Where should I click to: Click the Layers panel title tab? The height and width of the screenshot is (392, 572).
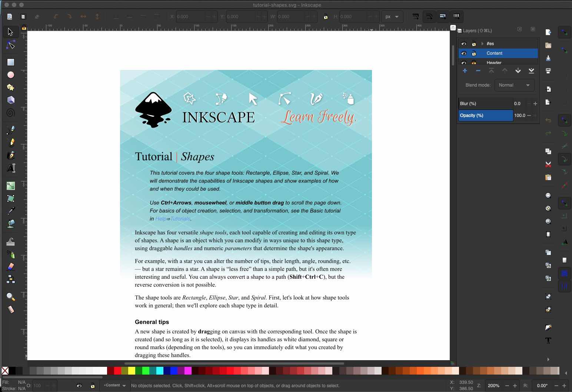click(475, 31)
